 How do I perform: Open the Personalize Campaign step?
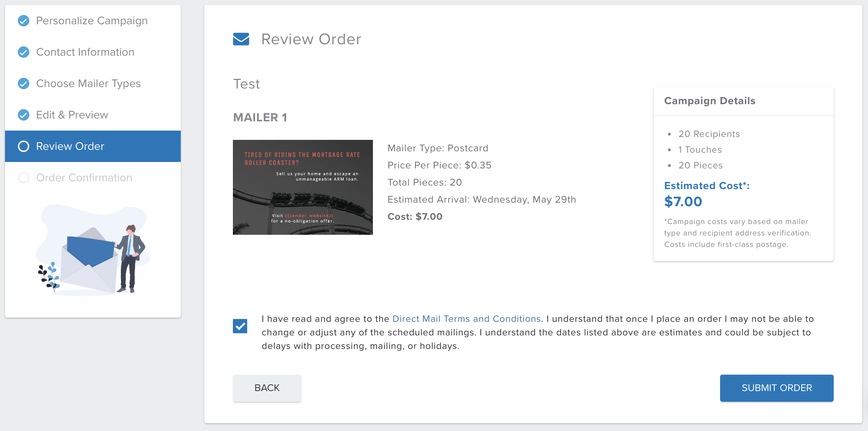coord(92,21)
